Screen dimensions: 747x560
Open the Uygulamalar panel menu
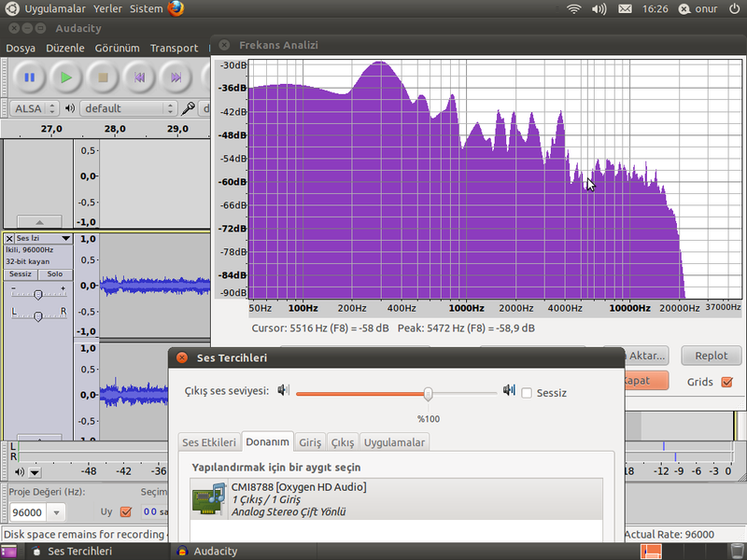click(x=55, y=8)
